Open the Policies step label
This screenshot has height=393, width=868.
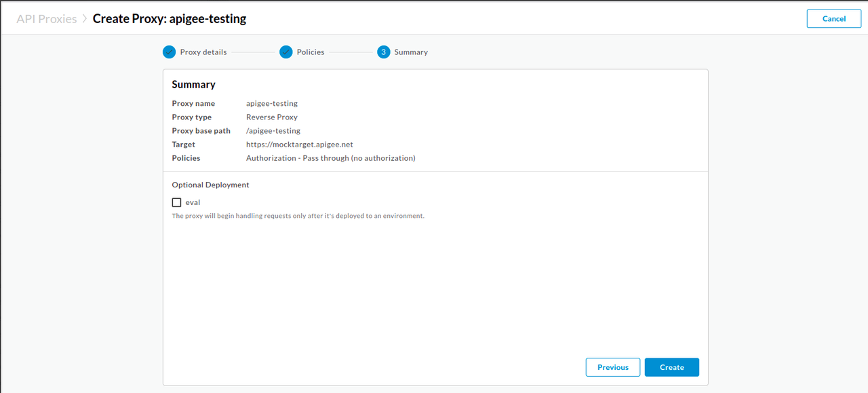[311, 52]
